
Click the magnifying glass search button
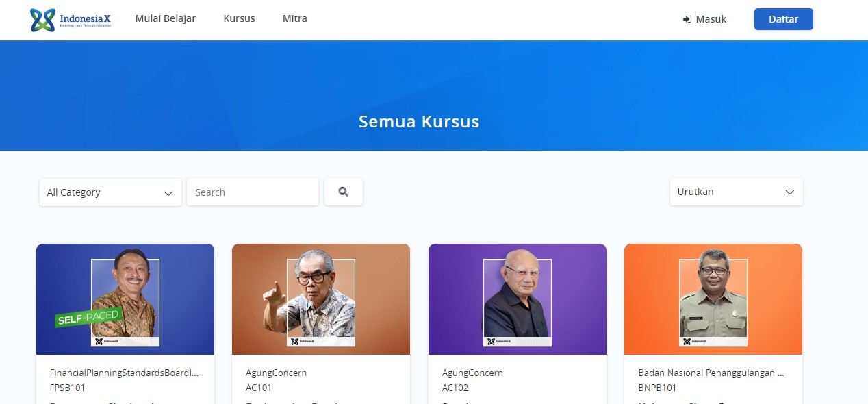coord(344,192)
